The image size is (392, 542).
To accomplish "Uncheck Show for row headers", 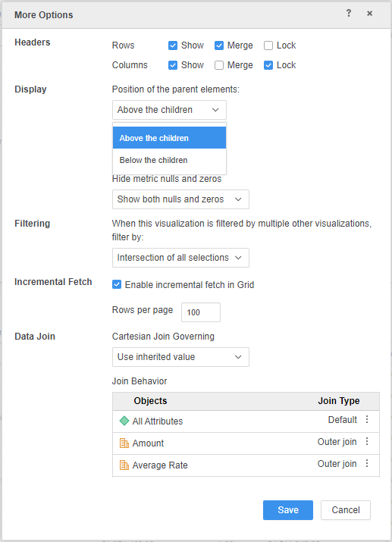I will tap(172, 45).
